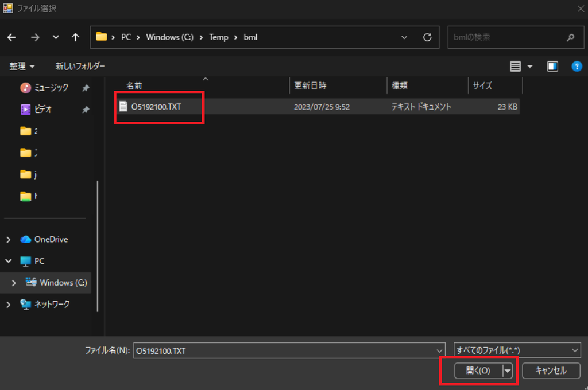Toggle the preview pane icon

tap(552, 67)
